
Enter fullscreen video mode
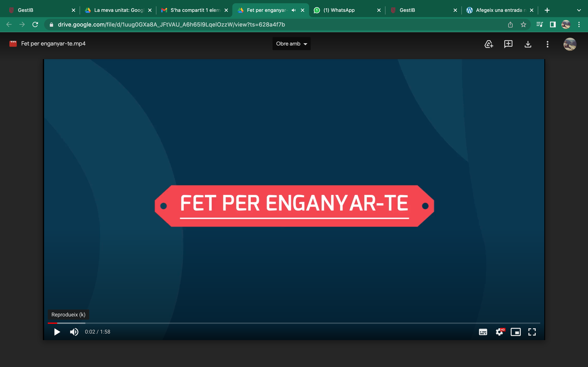coord(532,332)
